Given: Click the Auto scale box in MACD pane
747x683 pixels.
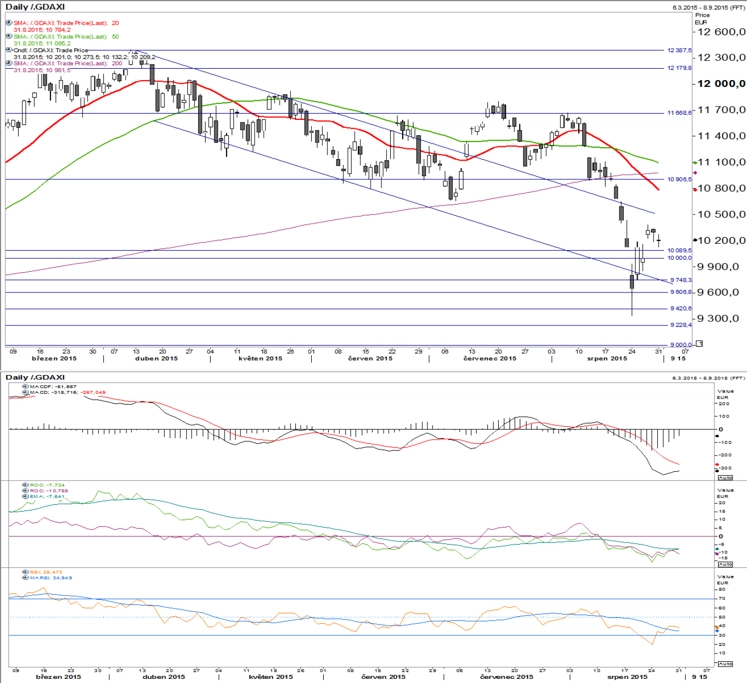Looking at the screenshot, I should click(725, 477).
